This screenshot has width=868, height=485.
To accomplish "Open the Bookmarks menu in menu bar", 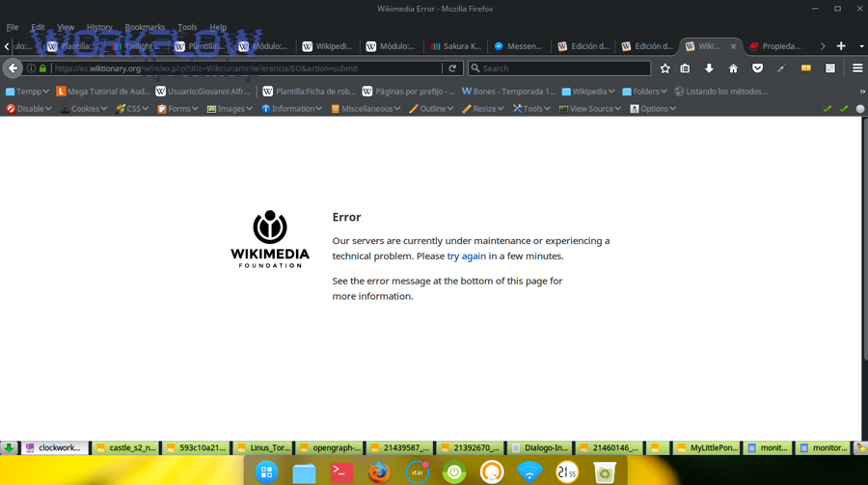I will click(x=145, y=27).
